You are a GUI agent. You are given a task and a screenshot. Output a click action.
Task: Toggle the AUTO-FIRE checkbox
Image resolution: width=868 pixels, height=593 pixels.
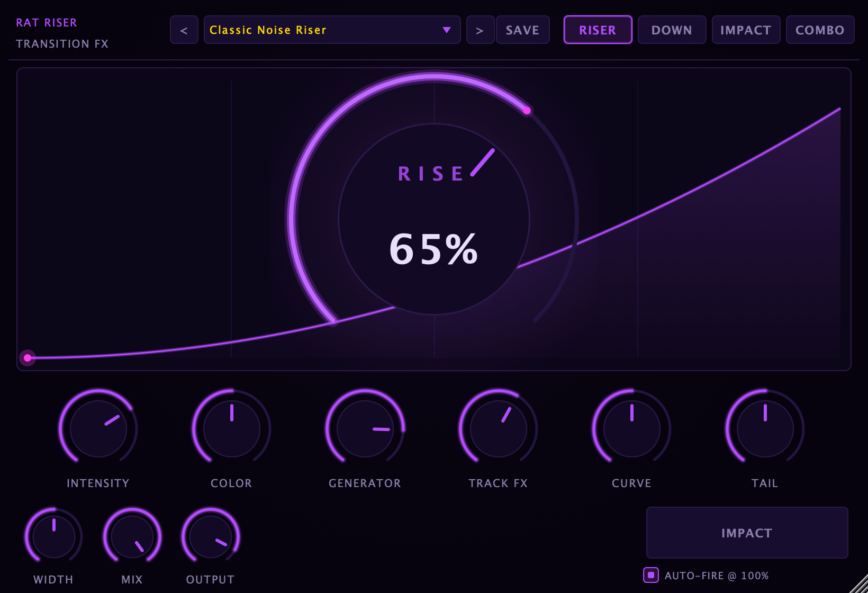[651, 575]
